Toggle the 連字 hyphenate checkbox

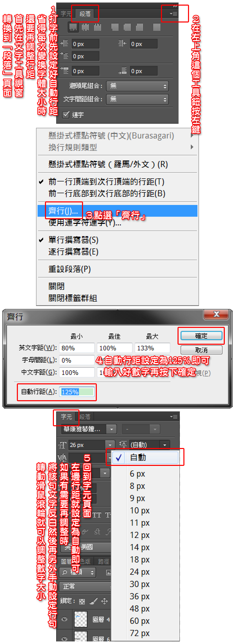pyautogui.click(x=66, y=114)
